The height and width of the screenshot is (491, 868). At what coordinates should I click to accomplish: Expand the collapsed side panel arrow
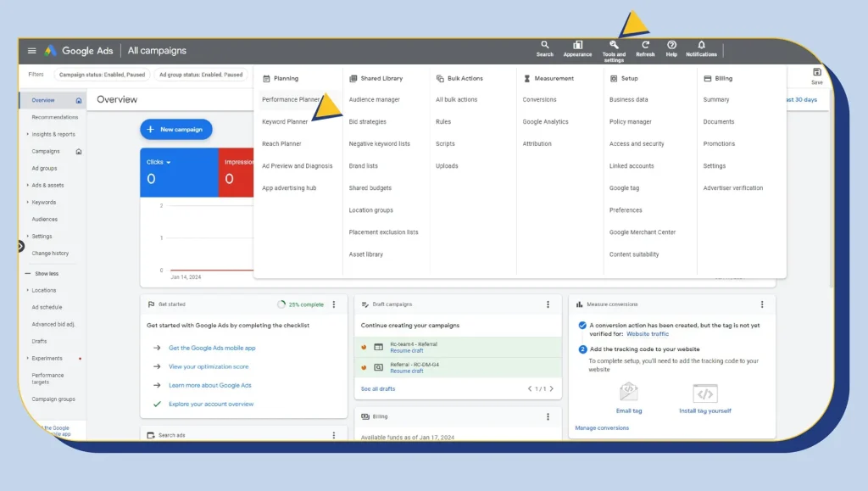pyautogui.click(x=20, y=246)
